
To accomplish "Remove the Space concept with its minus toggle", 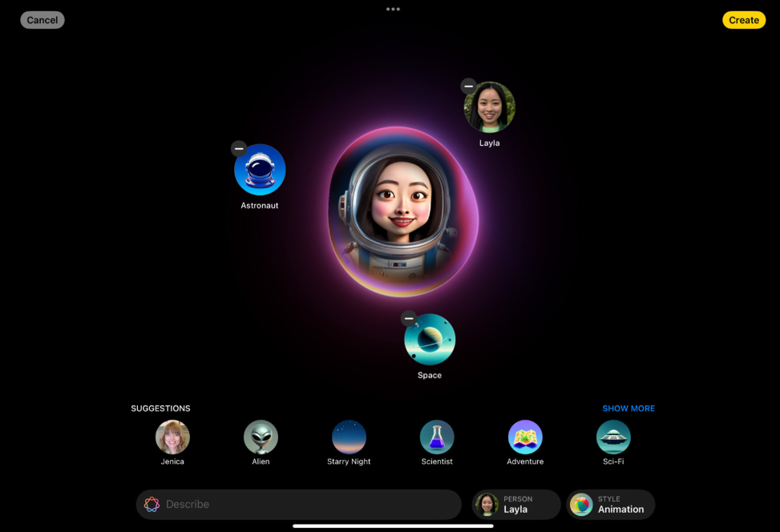I will pyautogui.click(x=410, y=317).
